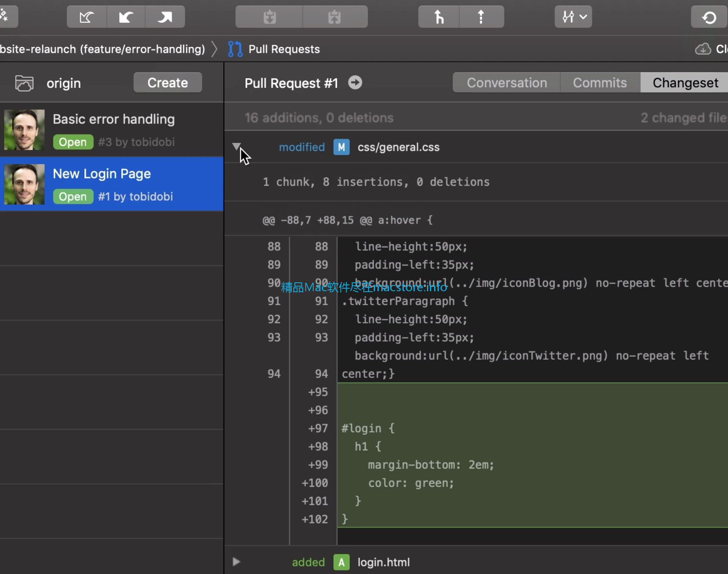This screenshot has width=728, height=574.
Task: Click the '16 additions, 0 deletions' summary
Action: pos(319,118)
